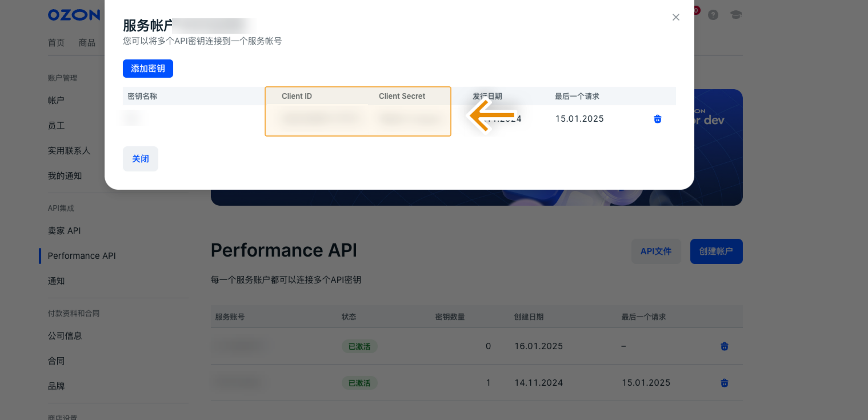The height and width of the screenshot is (420, 868).
Task: Click the API集成 sidebar section label
Action: click(61, 208)
